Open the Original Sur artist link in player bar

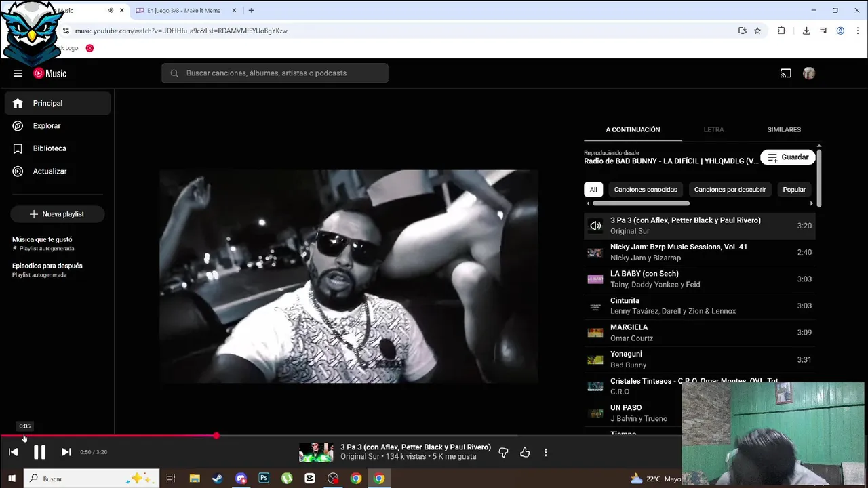tap(360, 457)
